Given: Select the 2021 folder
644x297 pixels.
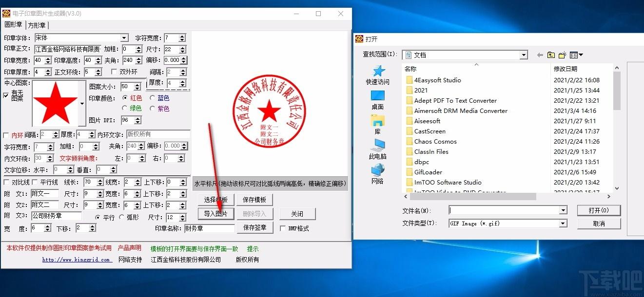Looking at the screenshot, I should coord(416,90).
